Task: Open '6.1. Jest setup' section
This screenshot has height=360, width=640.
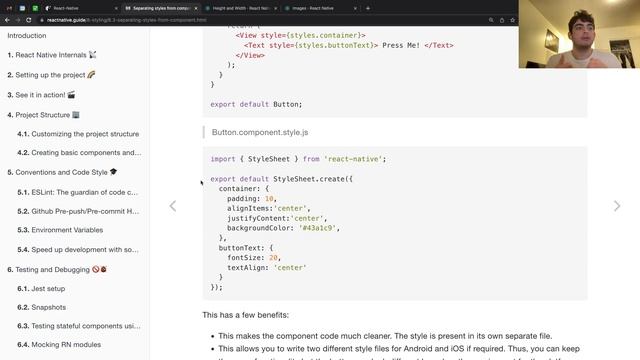Action: 41,289
